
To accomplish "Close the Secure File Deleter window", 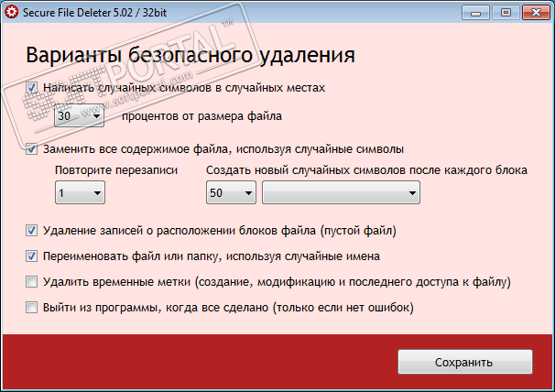I will (536, 13).
